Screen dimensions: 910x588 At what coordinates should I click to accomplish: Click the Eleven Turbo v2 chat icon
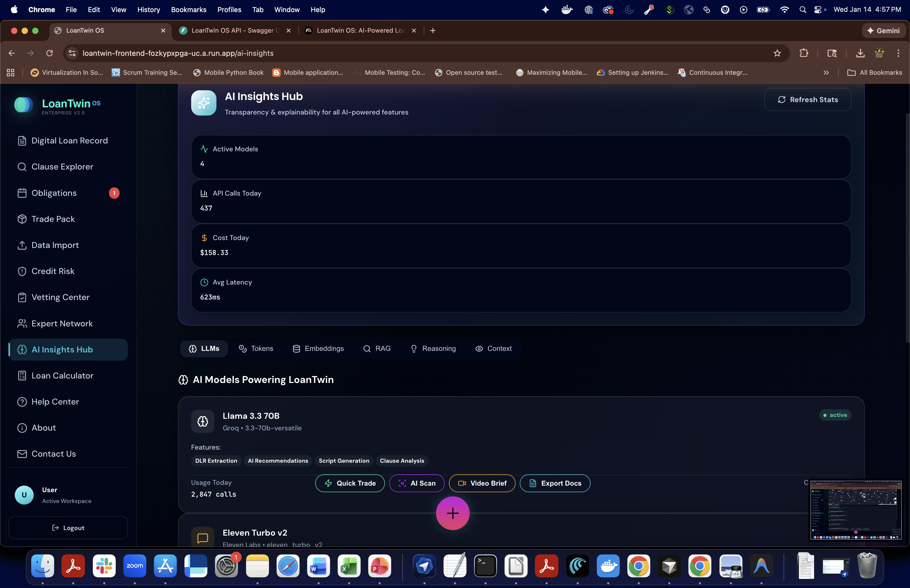click(x=202, y=538)
